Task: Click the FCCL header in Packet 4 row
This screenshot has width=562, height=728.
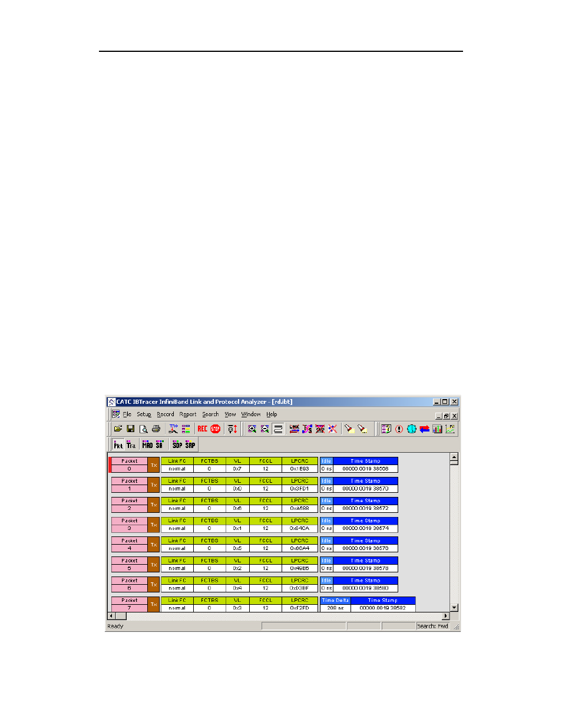Action: point(266,541)
